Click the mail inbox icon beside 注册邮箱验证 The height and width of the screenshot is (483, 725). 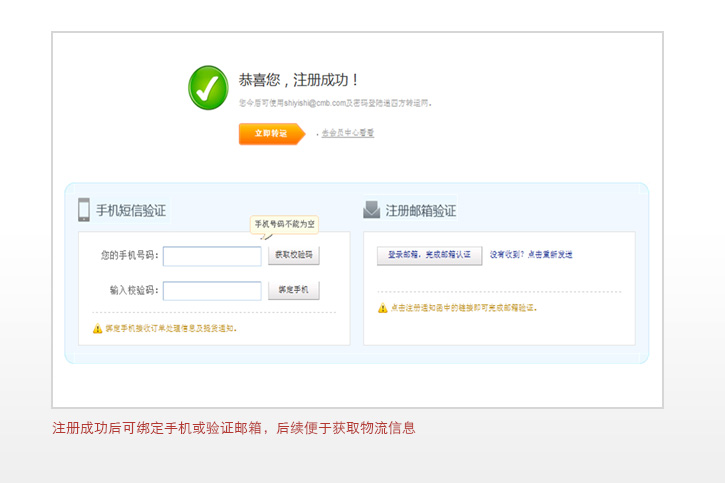tap(371, 210)
